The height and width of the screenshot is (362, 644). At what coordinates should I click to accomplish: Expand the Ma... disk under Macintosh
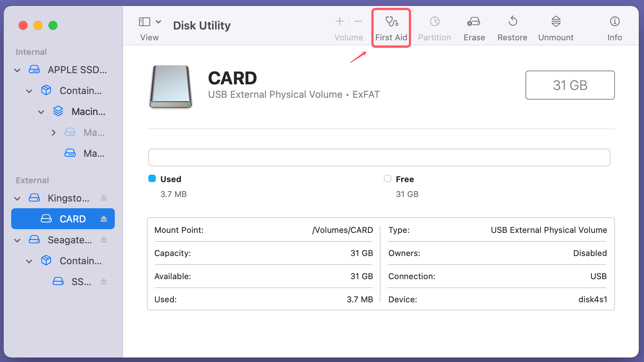[x=53, y=132]
